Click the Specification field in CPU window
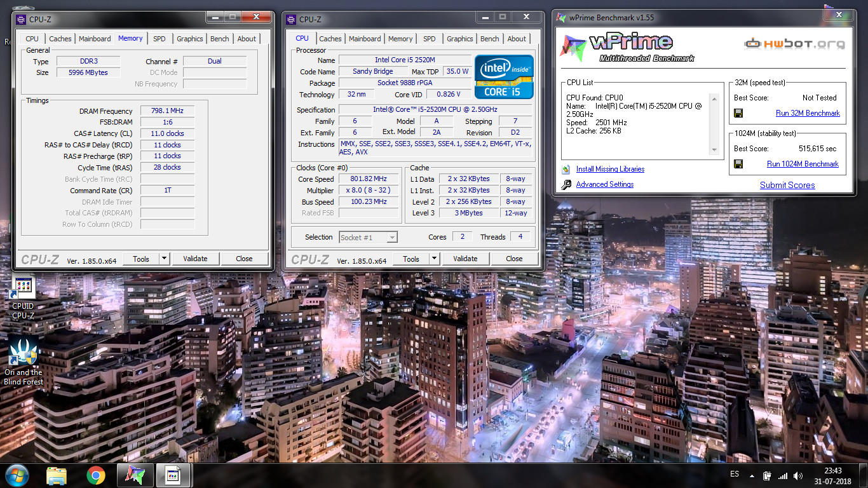Screen dimensions: 868x488 435,110
